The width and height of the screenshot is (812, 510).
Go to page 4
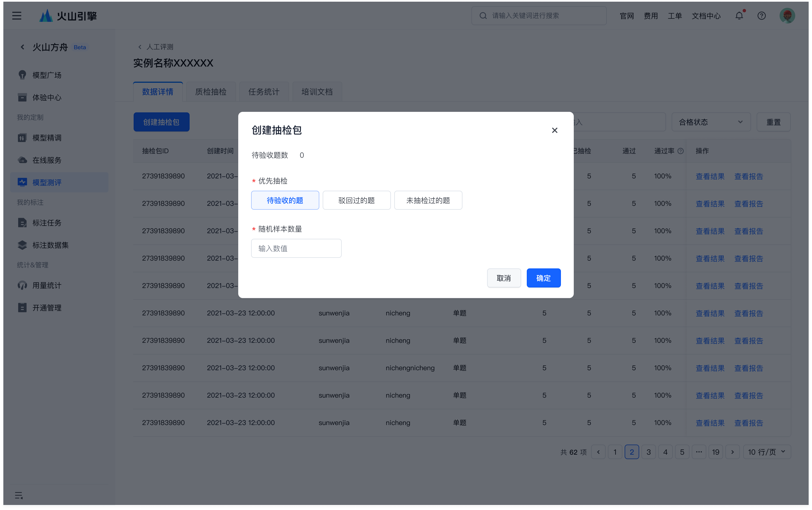point(665,452)
